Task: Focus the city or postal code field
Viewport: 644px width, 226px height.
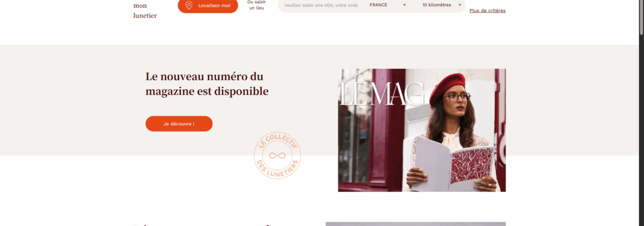Action: pos(321,5)
